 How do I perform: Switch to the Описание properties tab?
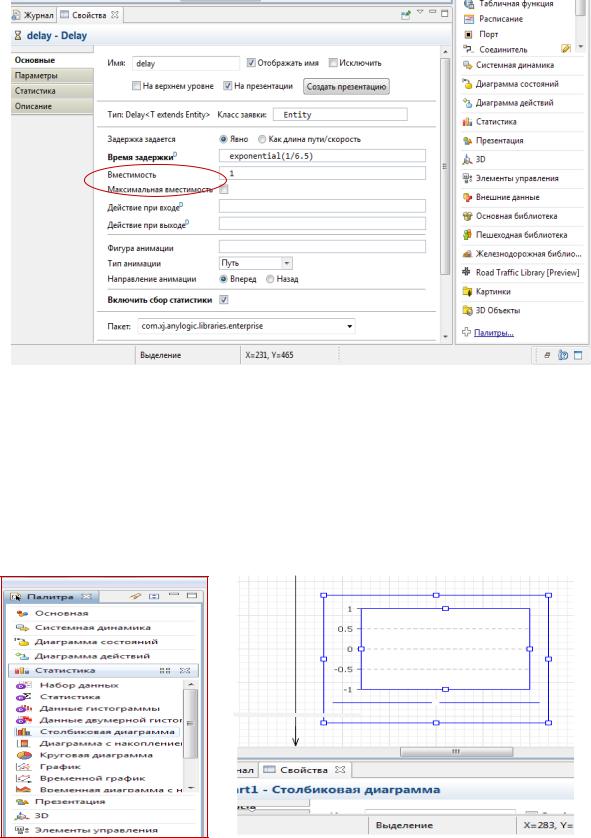[52, 106]
